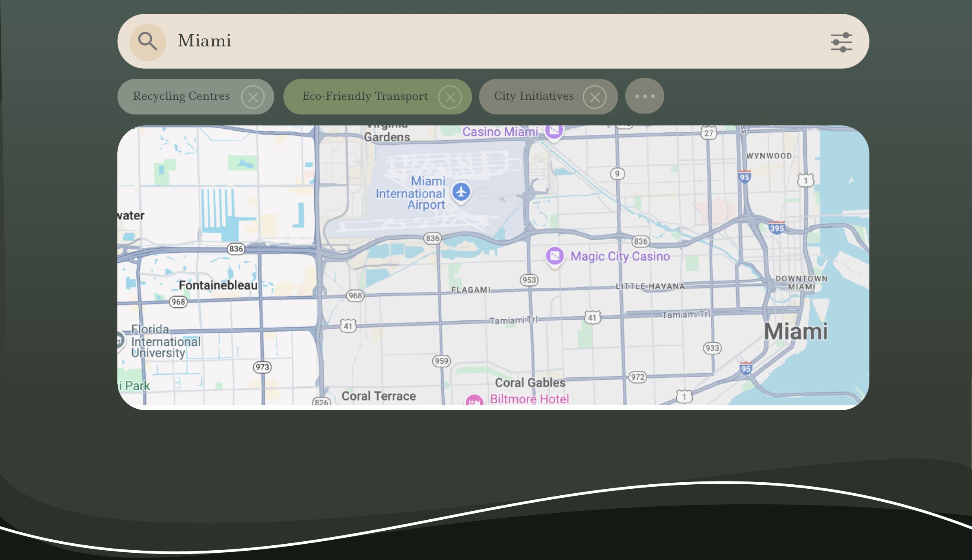Click the Casino Miami purple pin
Screen dimensions: 972x560
(554, 131)
